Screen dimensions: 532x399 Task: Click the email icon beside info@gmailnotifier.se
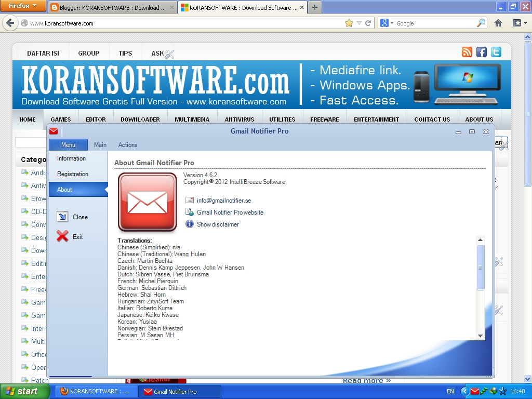[x=189, y=200]
